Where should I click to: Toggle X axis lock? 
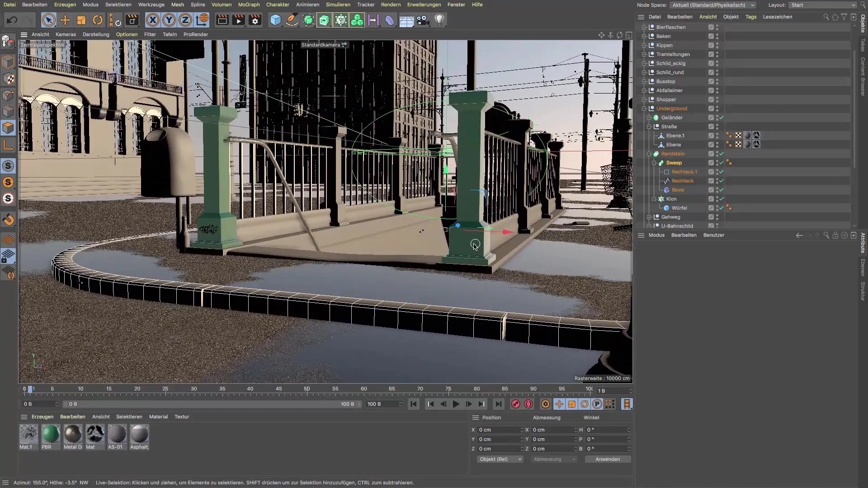153,20
